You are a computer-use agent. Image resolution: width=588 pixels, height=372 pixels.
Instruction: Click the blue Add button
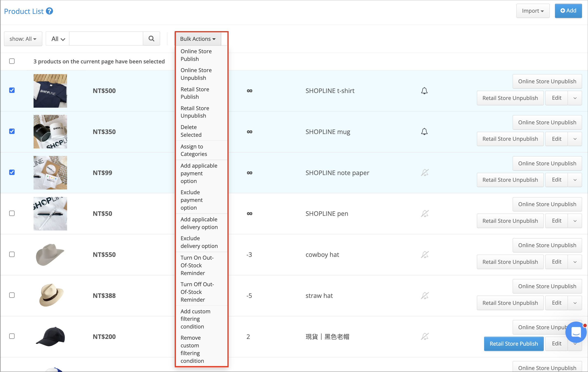(568, 11)
